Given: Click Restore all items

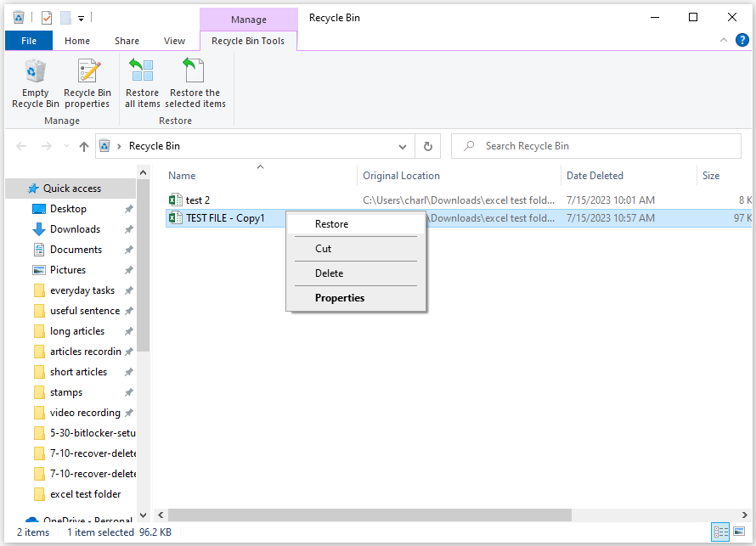Looking at the screenshot, I should tap(142, 83).
